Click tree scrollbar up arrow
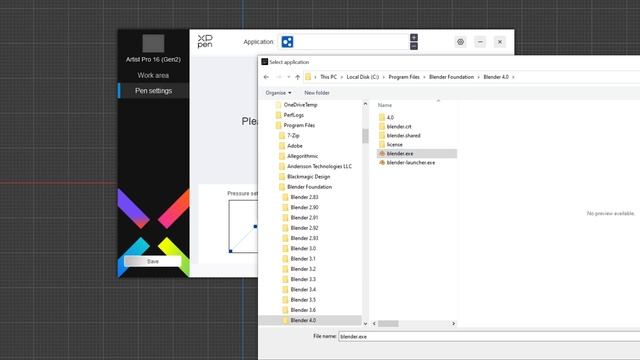This screenshot has height=360, width=640. coord(365,104)
